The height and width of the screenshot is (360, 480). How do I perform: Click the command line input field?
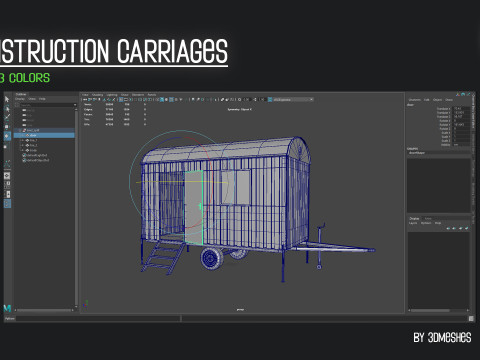click(x=98, y=318)
